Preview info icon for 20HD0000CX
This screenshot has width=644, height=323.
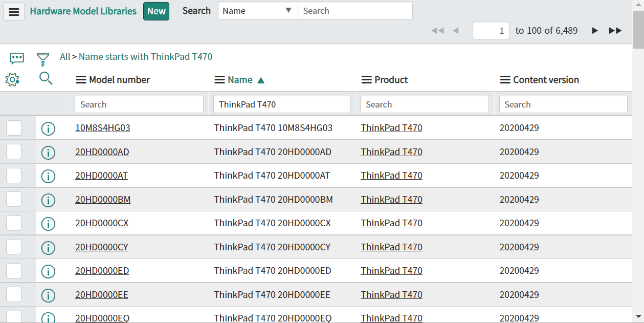pos(48,224)
